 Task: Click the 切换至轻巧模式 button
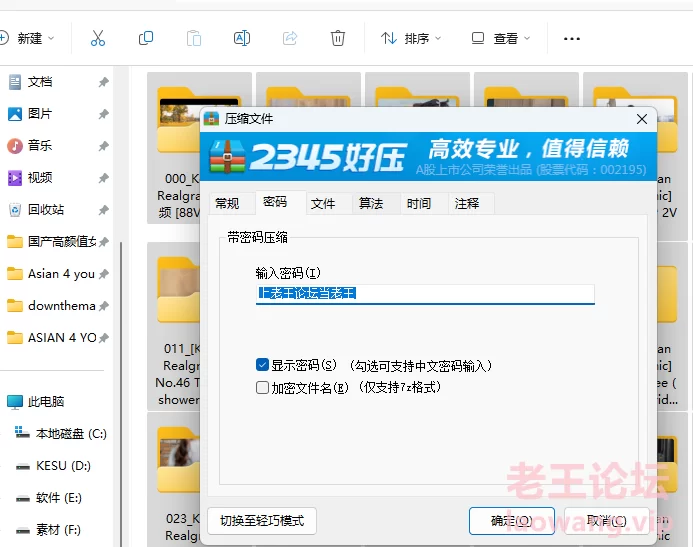pos(262,521)
